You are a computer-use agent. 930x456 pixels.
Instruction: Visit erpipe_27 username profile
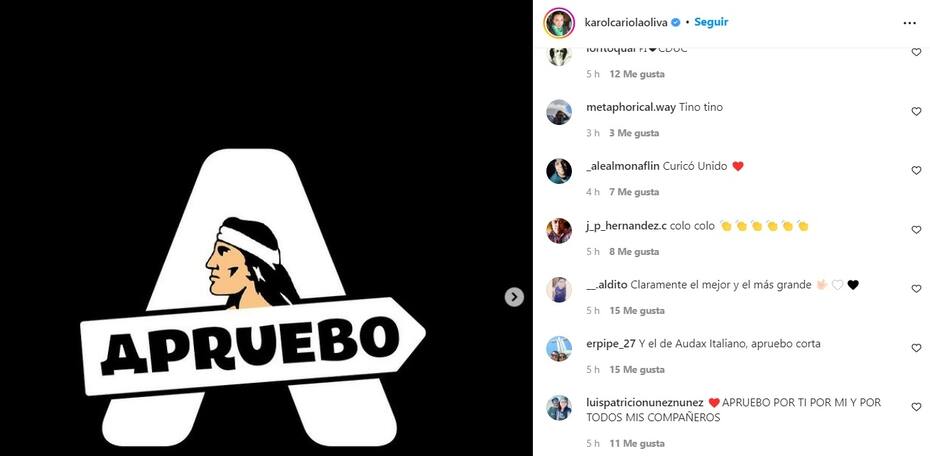coord(611,344)
